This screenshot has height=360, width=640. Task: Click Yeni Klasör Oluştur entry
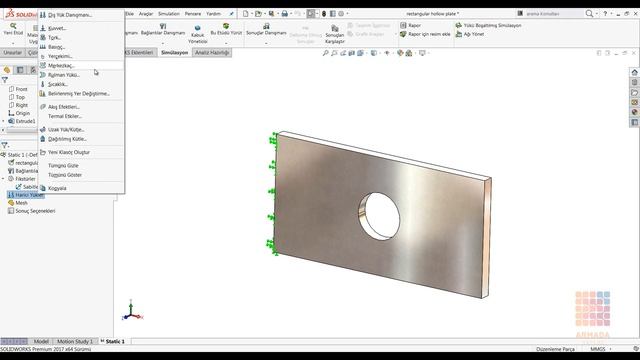[x=81, y=152]
